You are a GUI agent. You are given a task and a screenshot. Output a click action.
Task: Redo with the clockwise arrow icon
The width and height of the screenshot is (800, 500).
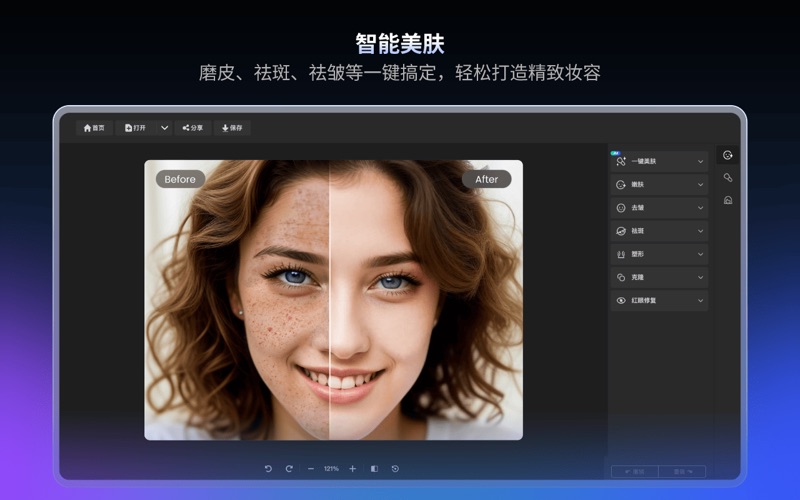click(x=289, y=468)
